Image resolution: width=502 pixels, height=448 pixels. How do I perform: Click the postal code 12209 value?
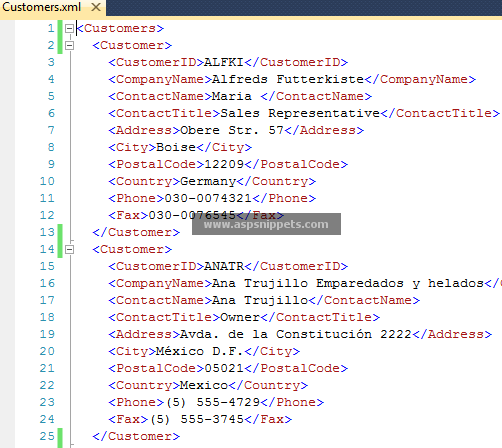click(224, 164)
